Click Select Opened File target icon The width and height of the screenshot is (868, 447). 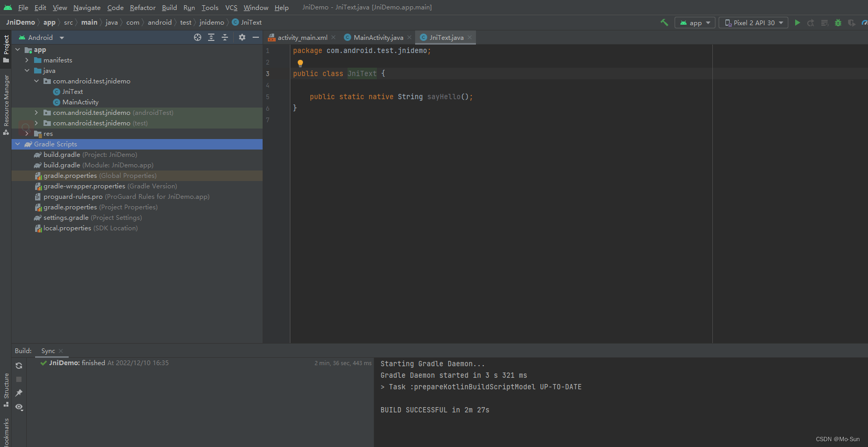pos(198,37)
